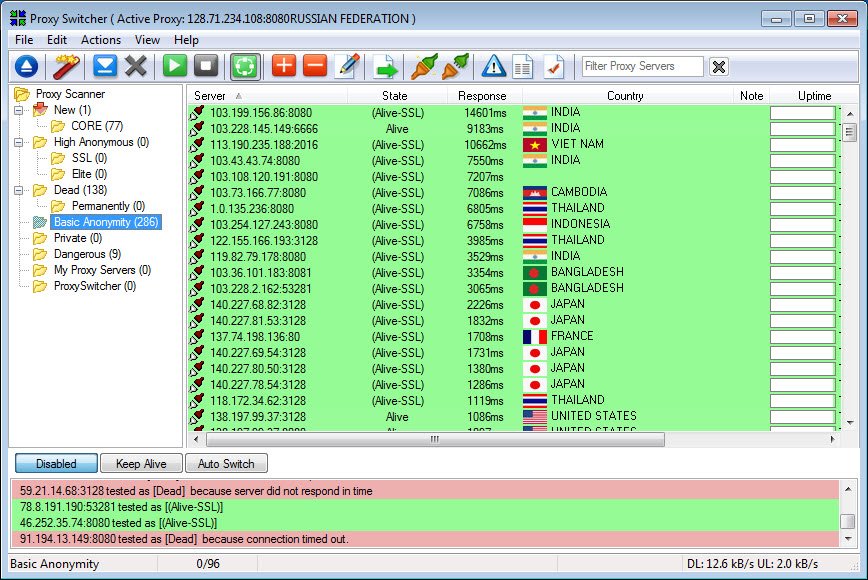The width and height of the screenshot is (868, 580).
Task: Click the document with green arrow export icon
Action: coord(385,66)
